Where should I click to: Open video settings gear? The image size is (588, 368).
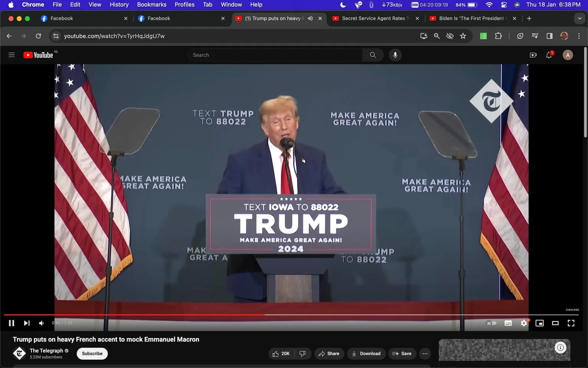[x=524, y=323]
